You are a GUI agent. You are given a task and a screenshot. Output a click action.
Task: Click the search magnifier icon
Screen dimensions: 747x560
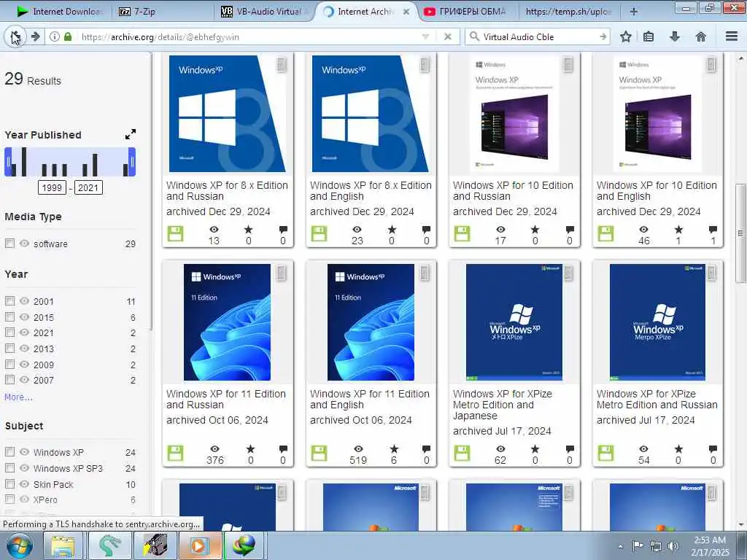(474, 36)
